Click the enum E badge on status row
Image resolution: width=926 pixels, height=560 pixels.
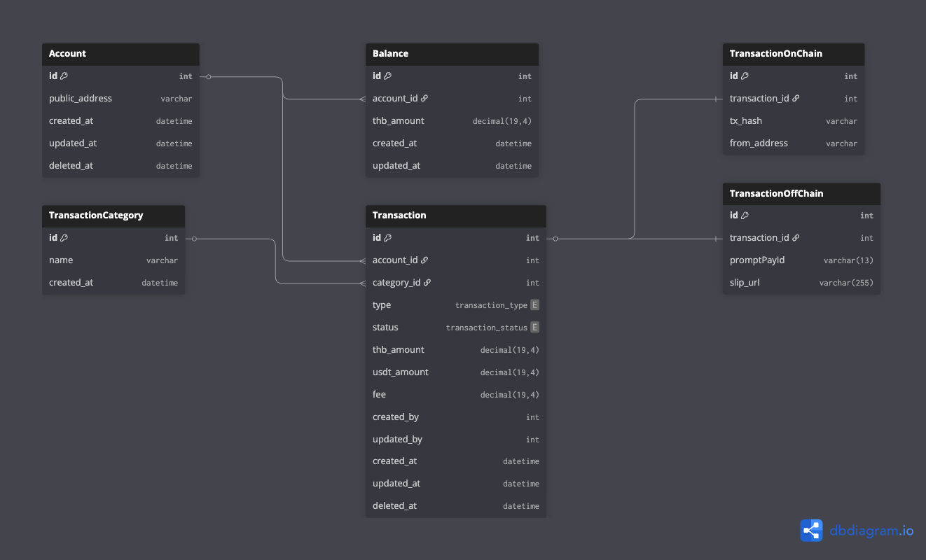point(534,328)
